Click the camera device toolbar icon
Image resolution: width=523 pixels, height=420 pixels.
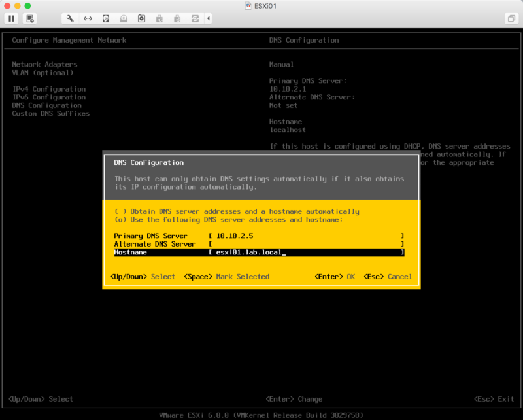coord(141,18)
